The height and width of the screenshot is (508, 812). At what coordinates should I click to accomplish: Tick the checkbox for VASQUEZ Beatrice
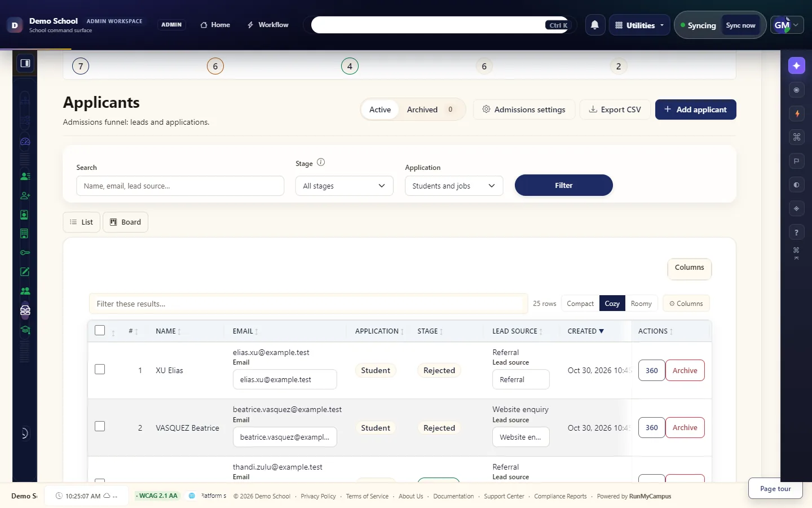point(100,427)
